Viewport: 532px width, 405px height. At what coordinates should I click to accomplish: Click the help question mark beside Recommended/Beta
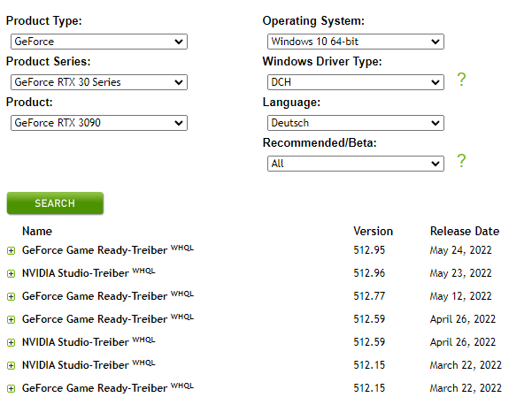click(x=461, y=161)
